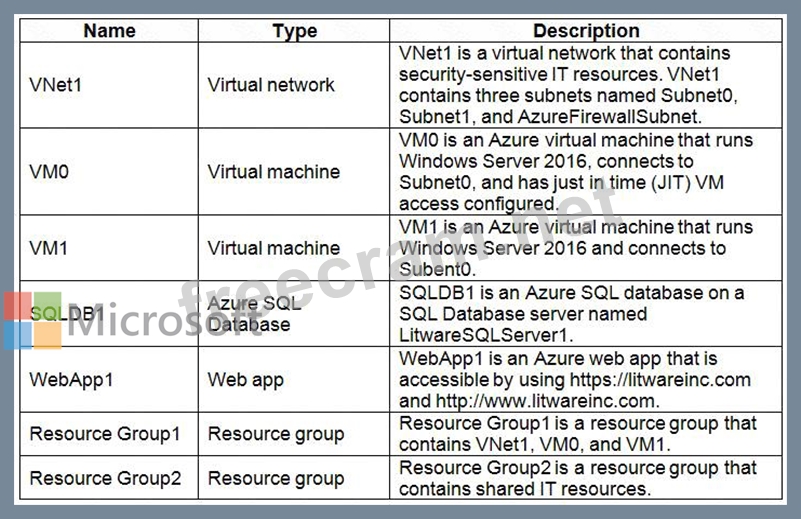Click the VNet1 description text
Image resolution: width=801 pixels, height=519 pixels.
(x=568, y=85)
